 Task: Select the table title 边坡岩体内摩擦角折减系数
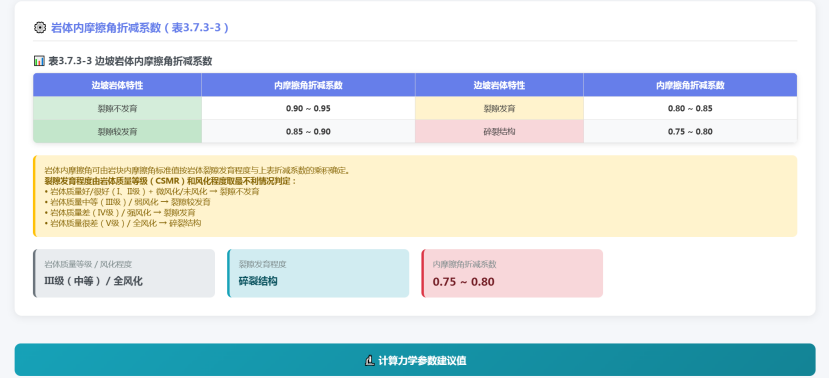click(x=154, y=61)
